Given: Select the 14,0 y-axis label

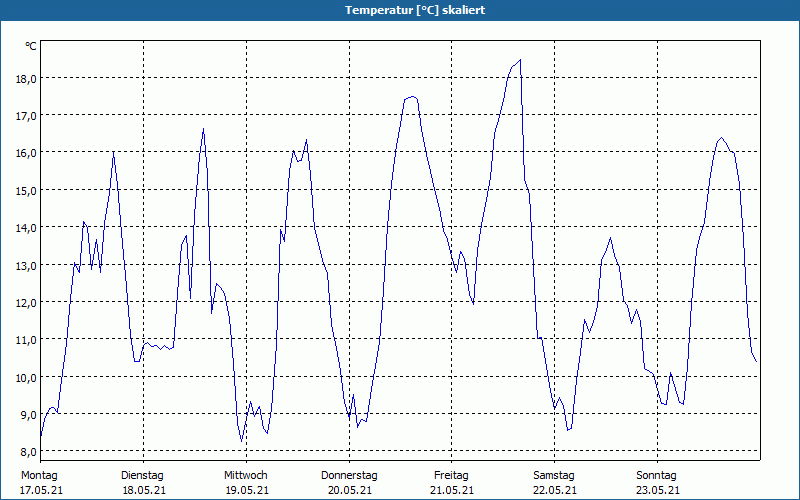Looking at the screenshot, I should 28,228.
